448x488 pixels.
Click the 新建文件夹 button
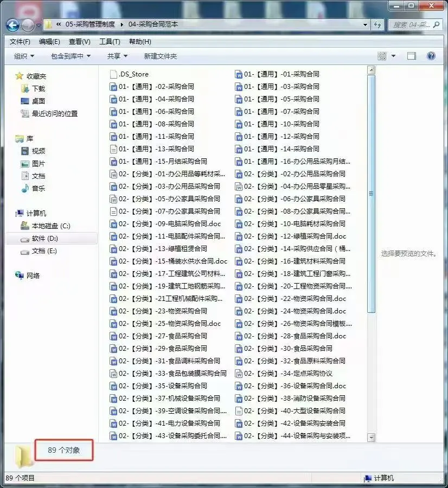click(x=161, y=56)
